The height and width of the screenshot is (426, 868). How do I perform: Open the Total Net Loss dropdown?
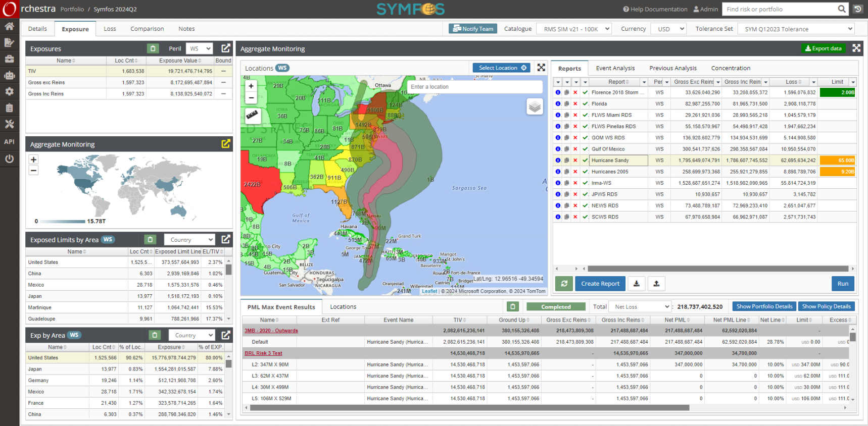coord(640,306)
